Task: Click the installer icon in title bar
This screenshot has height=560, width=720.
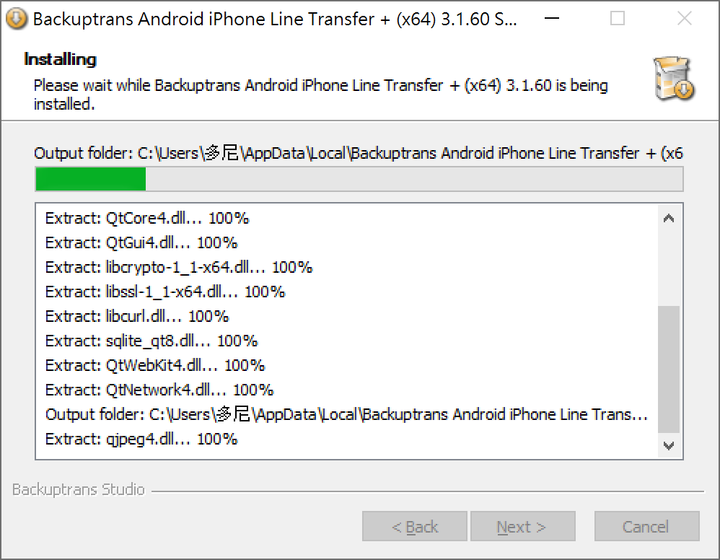Action: 16,19
